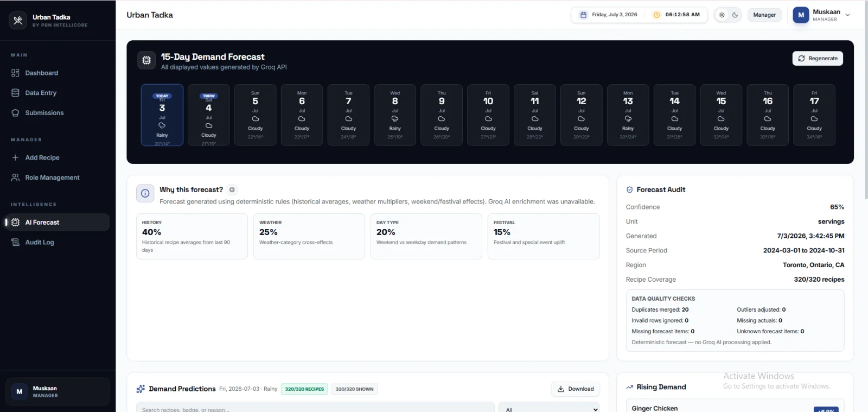Click the info icon beside Why this forecast
The image size is (868, 412).
145,193
